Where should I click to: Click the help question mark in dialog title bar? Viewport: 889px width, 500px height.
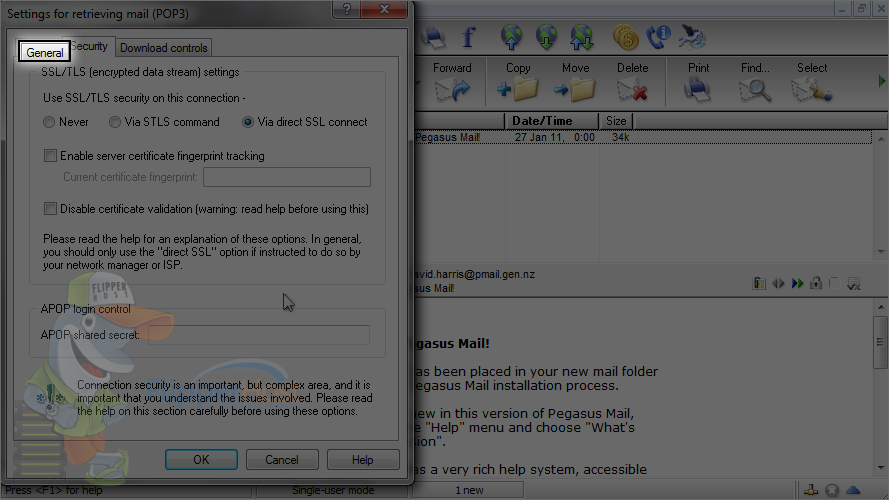347,9
